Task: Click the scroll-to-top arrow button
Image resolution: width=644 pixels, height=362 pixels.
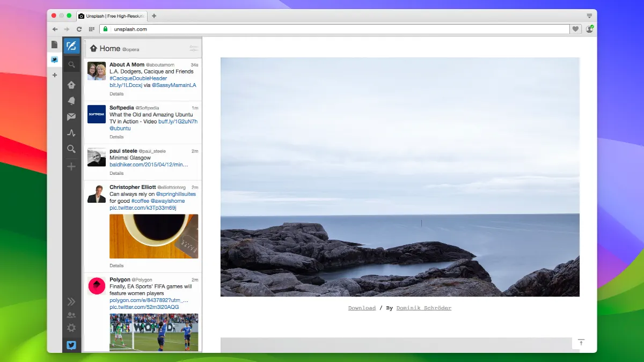Action: pyautogui.click(x=581, y=343)
